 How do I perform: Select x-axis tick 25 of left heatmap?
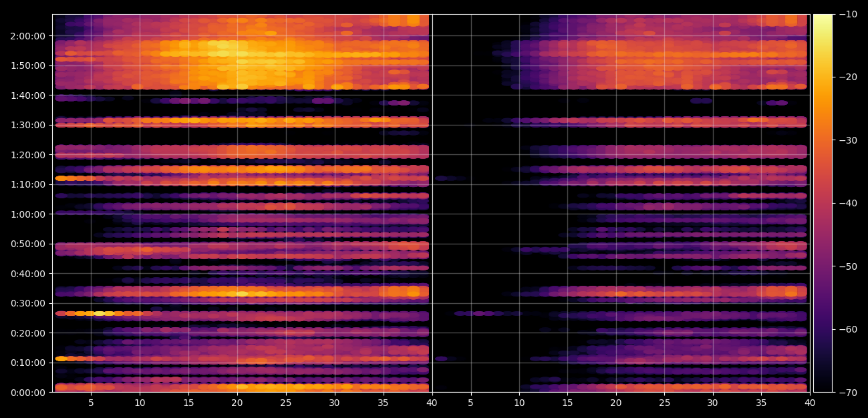pos(286,403)
